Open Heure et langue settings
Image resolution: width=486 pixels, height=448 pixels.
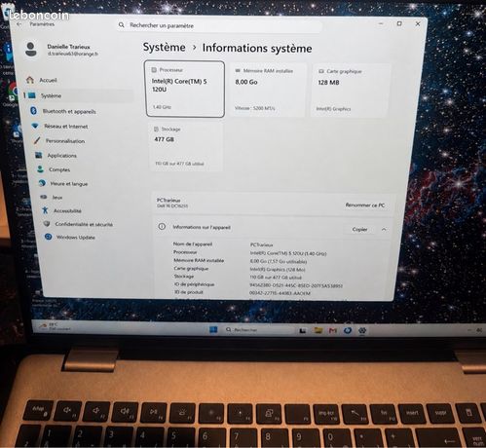(x=64, y=183)
